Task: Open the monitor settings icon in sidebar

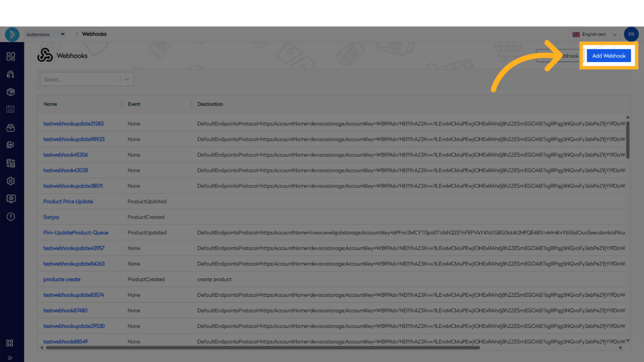Action: click(x=11, y=199)
